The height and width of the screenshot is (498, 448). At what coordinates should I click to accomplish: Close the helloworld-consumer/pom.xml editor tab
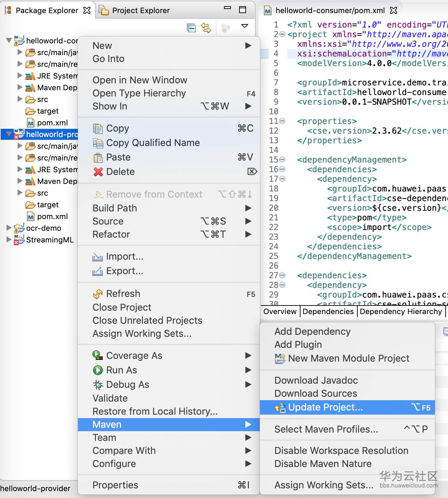[394, 10]
